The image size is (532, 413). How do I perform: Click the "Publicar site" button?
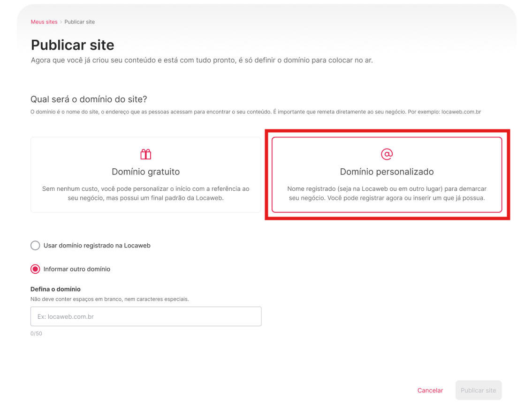tap(478, 390)
